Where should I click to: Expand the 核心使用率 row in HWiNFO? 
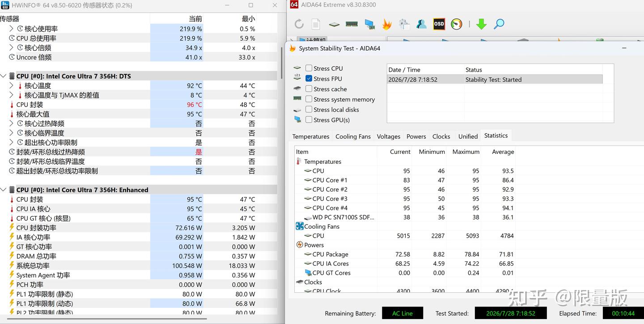[x=12, y=29]
